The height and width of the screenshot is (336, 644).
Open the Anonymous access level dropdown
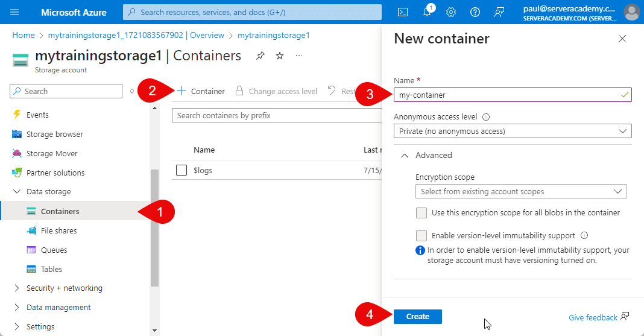point(512,131)
